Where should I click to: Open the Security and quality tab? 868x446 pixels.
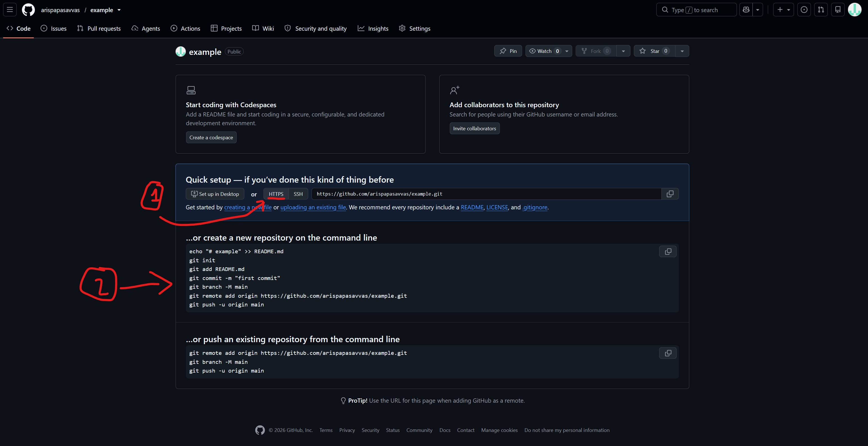pyautogui.click(x=316, y=28)
